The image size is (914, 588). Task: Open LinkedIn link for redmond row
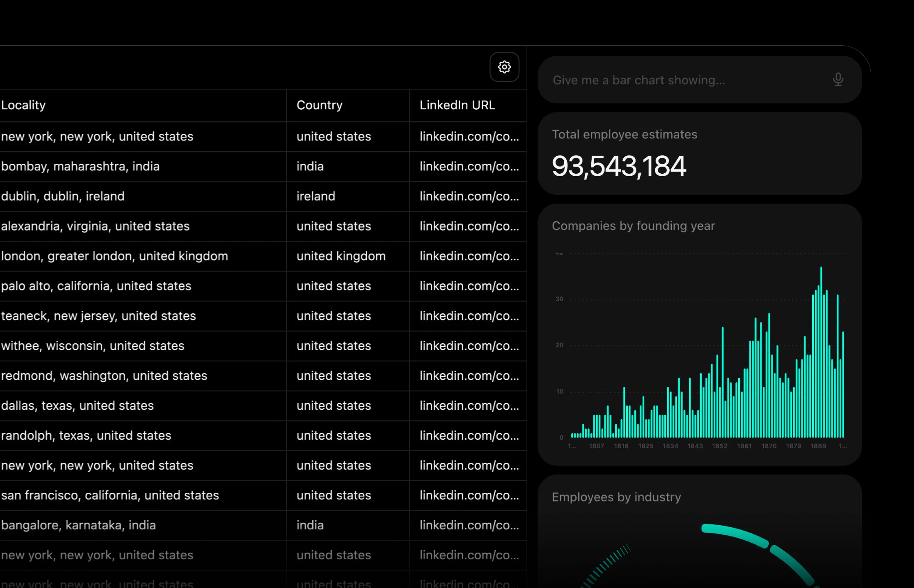(469, 376)
